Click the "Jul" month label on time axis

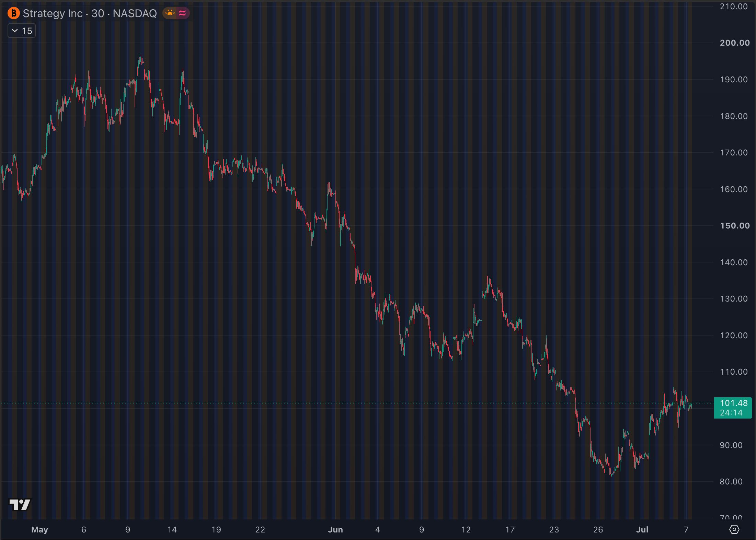(x=642, y=530)
